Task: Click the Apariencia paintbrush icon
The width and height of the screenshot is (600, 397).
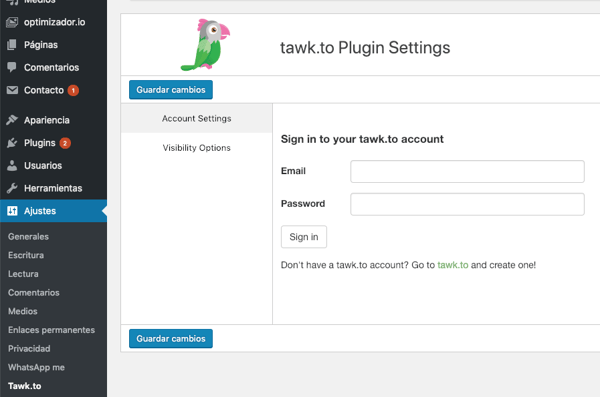Action: coord(12,120)
